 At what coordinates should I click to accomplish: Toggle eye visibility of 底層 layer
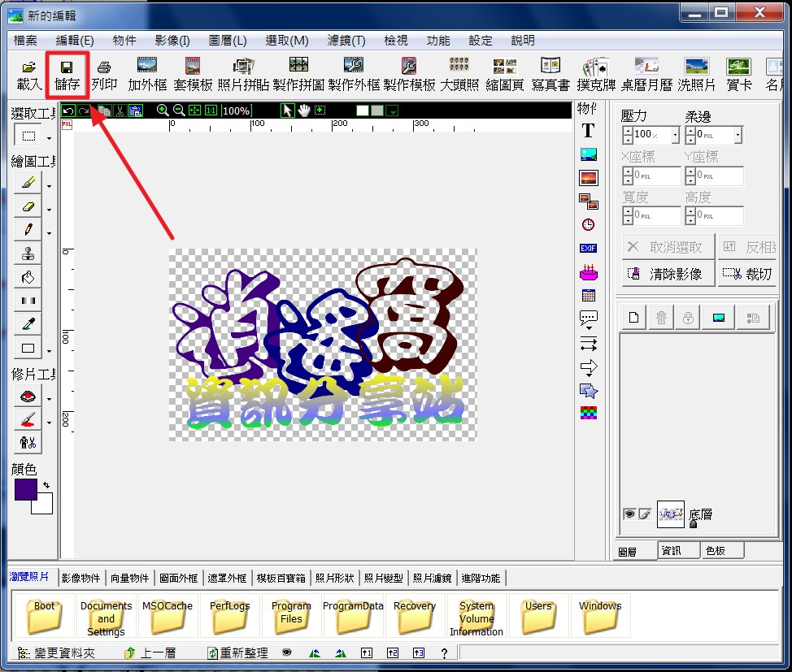pyautogui.click(x=629, y=514)
